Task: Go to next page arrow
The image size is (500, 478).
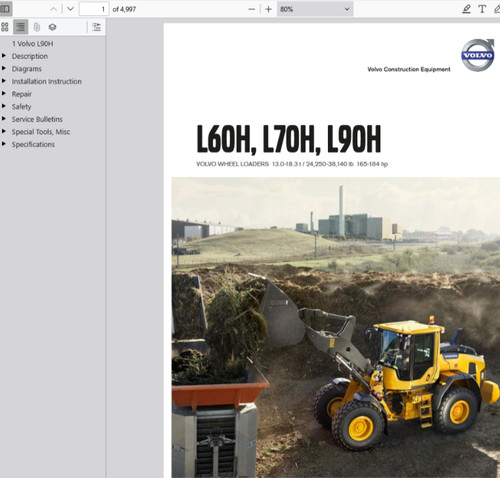Action: [70, 9]
